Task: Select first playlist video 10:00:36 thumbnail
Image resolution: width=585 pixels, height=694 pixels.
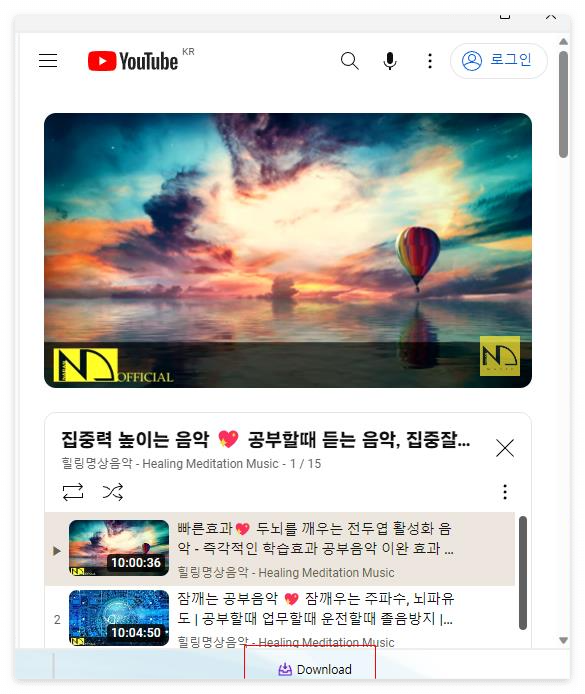Action: pyautogui.click(x=119, y=548)
